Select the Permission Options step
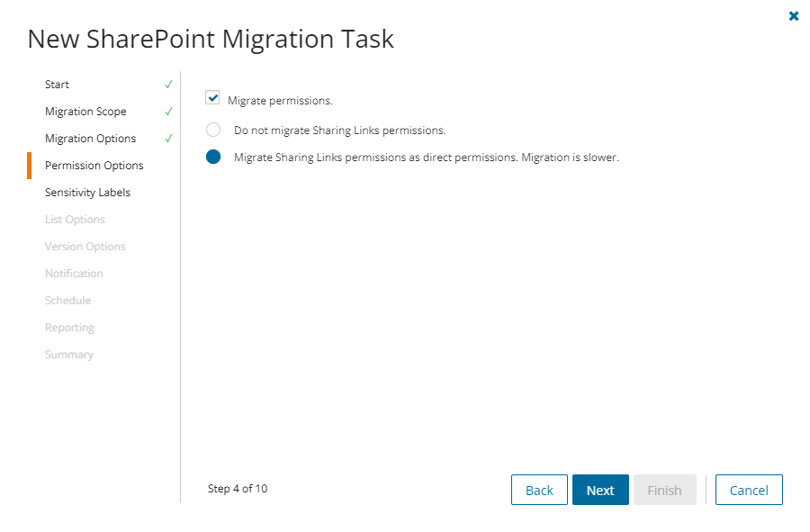Image resolution: width=810 pixels, height=532 pixels. tap(94, 166)
